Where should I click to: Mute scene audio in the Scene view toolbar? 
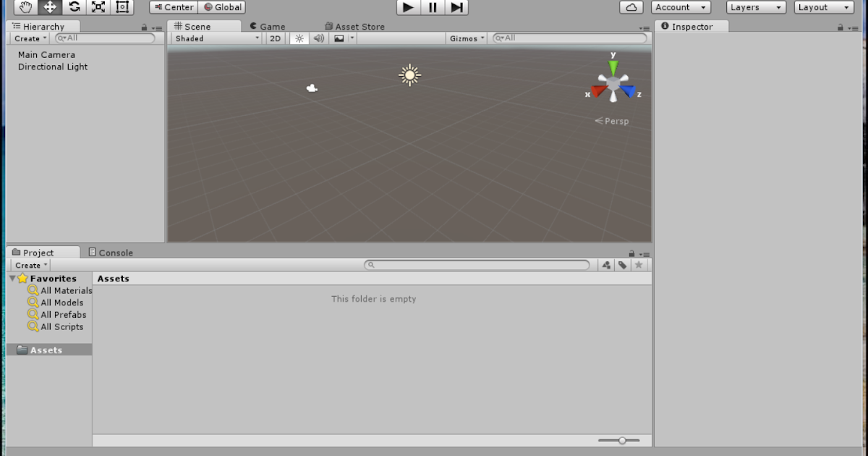pyautogui.click(x=318, y=38)
